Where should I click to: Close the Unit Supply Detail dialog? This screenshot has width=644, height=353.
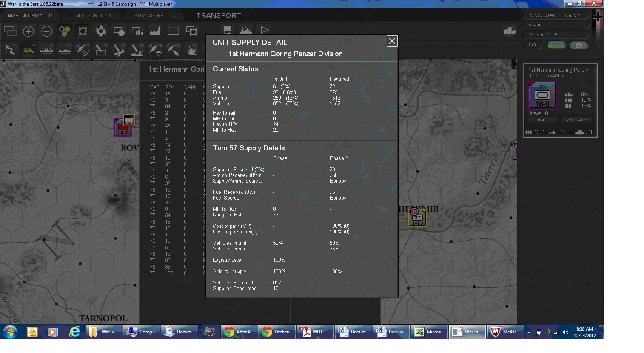coord(392,41)
